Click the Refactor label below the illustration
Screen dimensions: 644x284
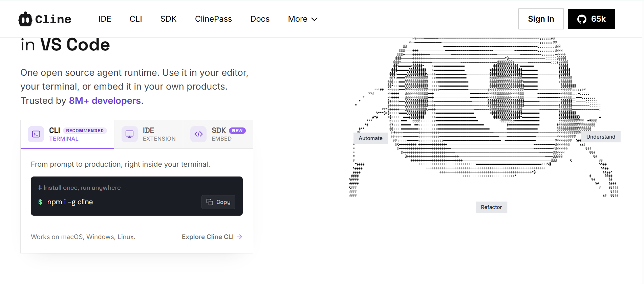pos(491,207)
